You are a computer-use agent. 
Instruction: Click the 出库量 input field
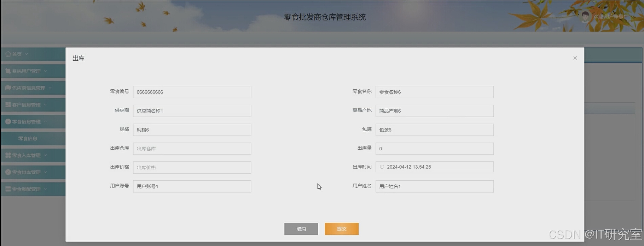435,149
